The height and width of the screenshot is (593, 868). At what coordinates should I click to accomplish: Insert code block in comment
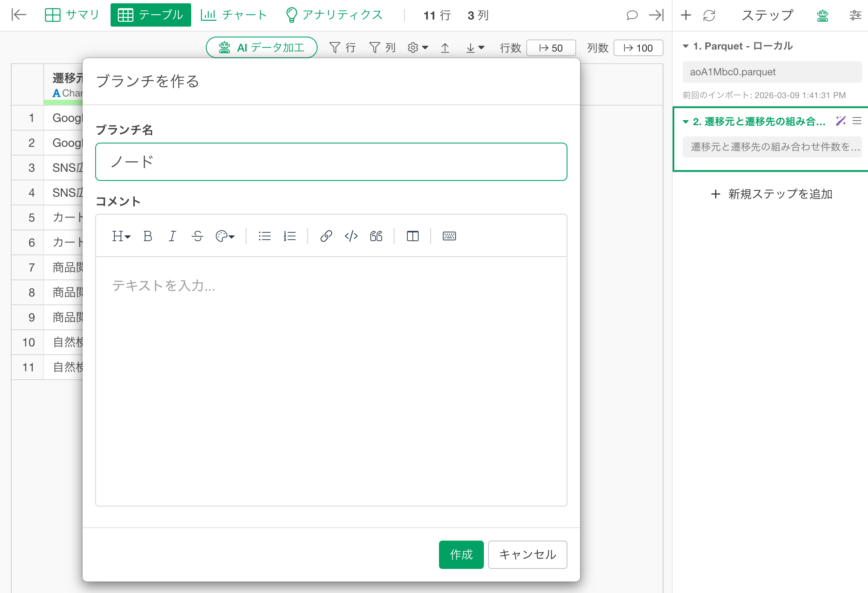pyautogui.click(x=351, y=236)
